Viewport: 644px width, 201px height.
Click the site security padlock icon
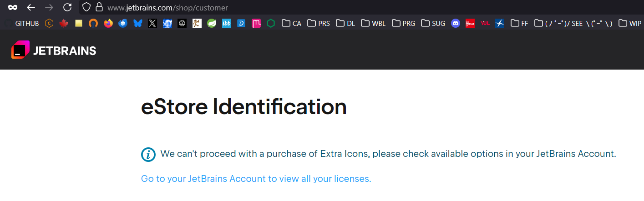pos(98,7)
